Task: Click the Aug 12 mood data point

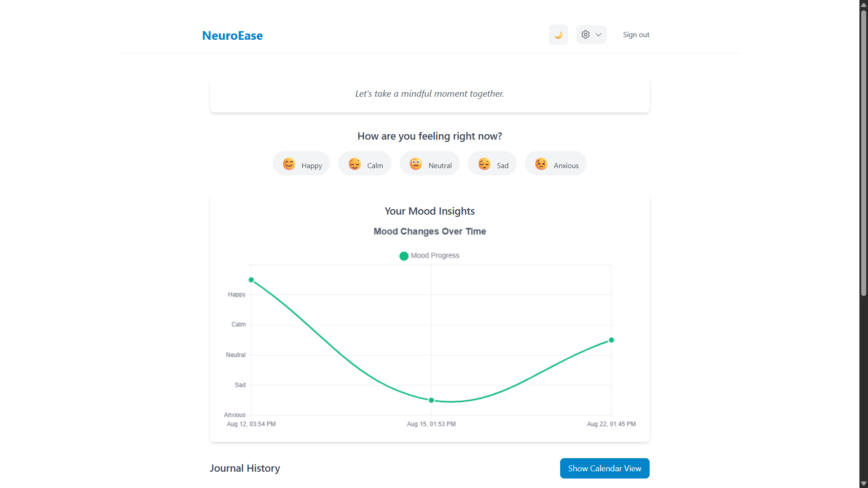Action: coord(251,280)
